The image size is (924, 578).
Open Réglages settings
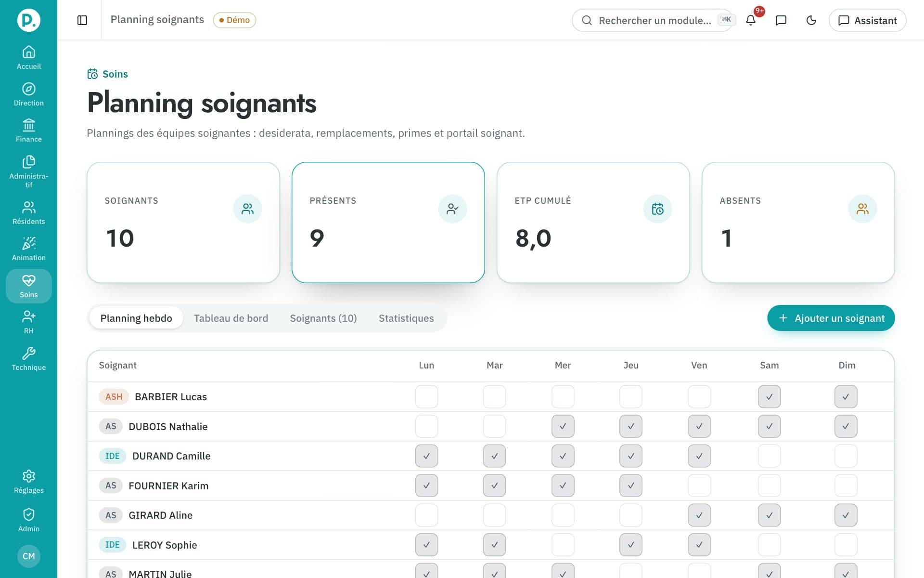(x=28, y=482)
